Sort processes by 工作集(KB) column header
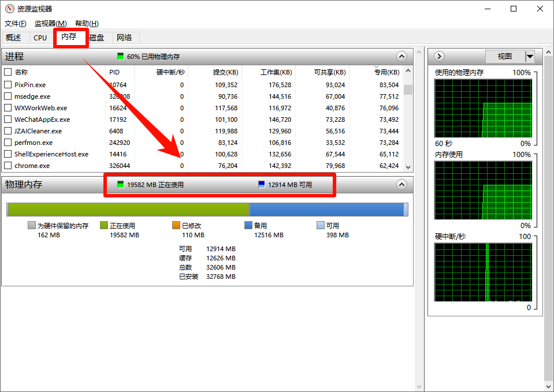Screen dimensions: 554x392 (276, 72)
